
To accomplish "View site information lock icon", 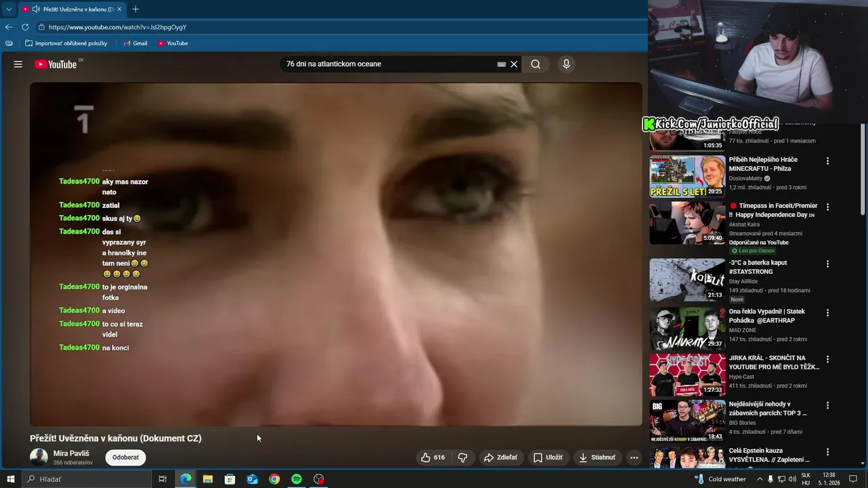I will tap(41, 27).
